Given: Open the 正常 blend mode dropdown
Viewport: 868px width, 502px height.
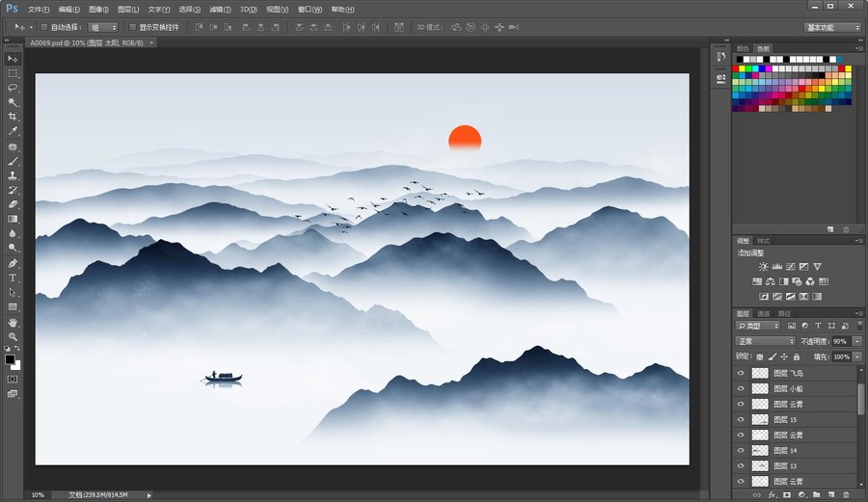Looking at the screenshot, I should pyautogui.click(x=765, y=341).
